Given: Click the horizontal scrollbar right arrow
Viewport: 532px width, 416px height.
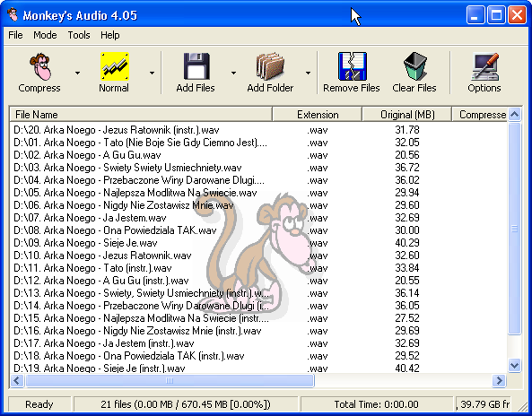Looking at the screenshot, I should pyautogui.click(x=499, y=381).
